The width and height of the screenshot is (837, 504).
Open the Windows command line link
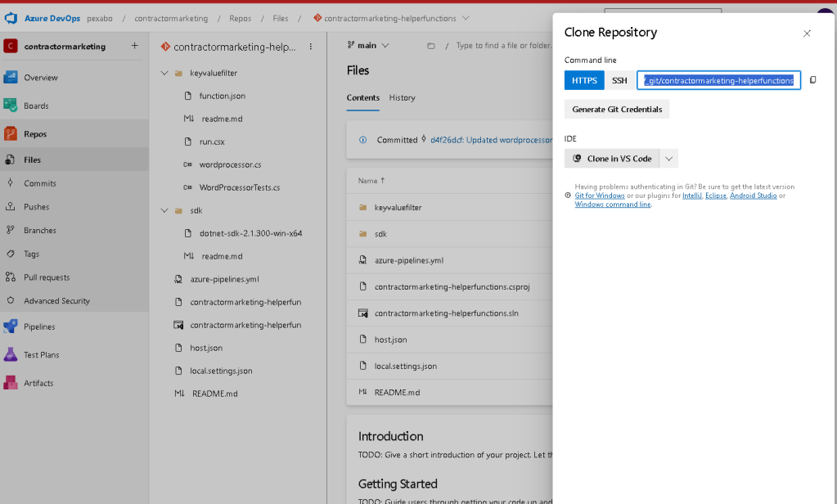pos(613,205)
